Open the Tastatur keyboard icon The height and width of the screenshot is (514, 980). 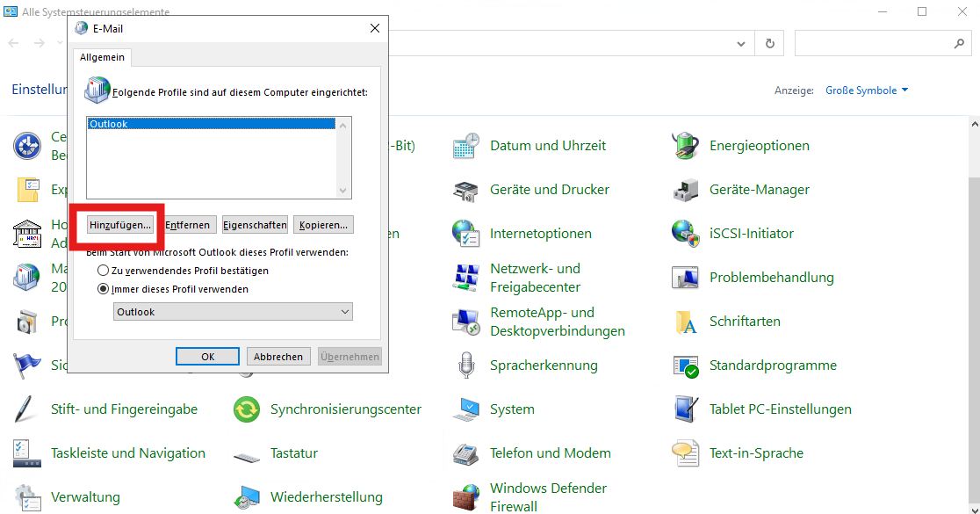pyautogui.click(x=246, y=457)
